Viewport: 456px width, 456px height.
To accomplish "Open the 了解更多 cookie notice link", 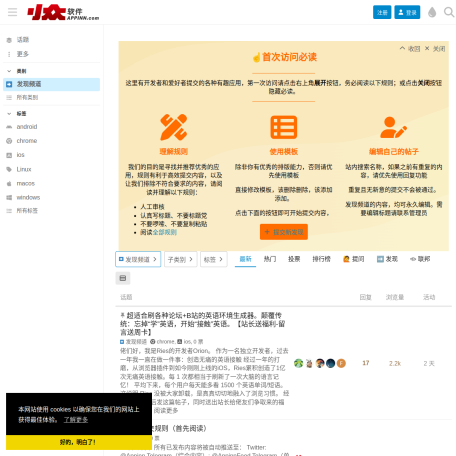I will [x=76, y=420].
